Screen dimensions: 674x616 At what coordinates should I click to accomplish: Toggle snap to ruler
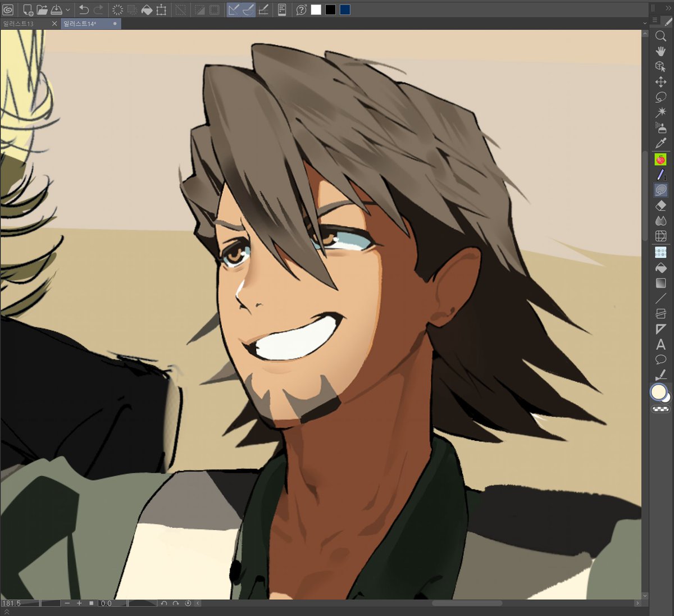234,10
